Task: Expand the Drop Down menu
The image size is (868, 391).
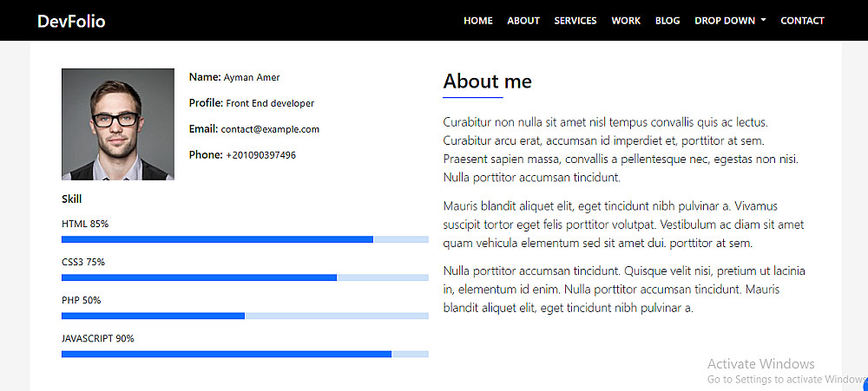Action: pos(726,21)
